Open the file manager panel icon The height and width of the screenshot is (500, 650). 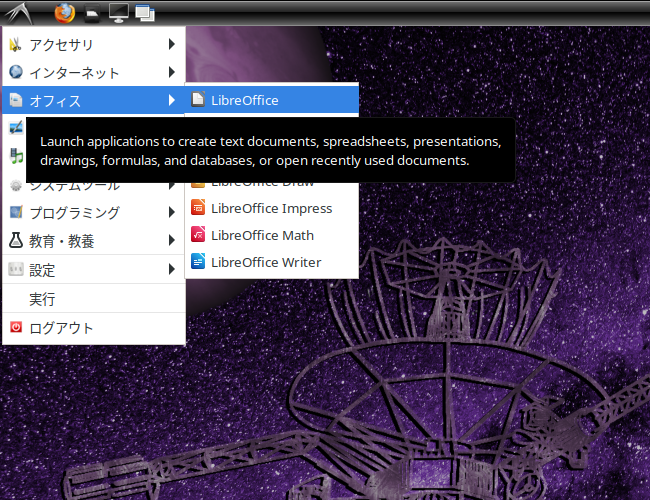[92, 13]
